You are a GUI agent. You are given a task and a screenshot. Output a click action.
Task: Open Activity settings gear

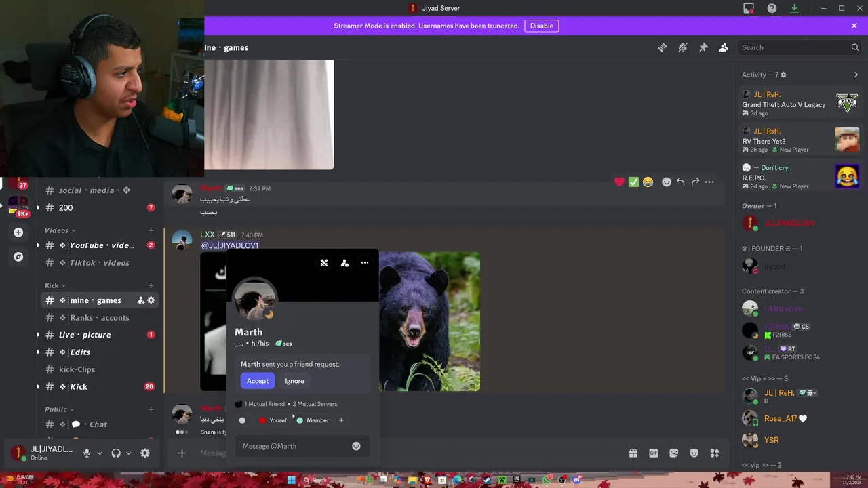tap(783, 75)
